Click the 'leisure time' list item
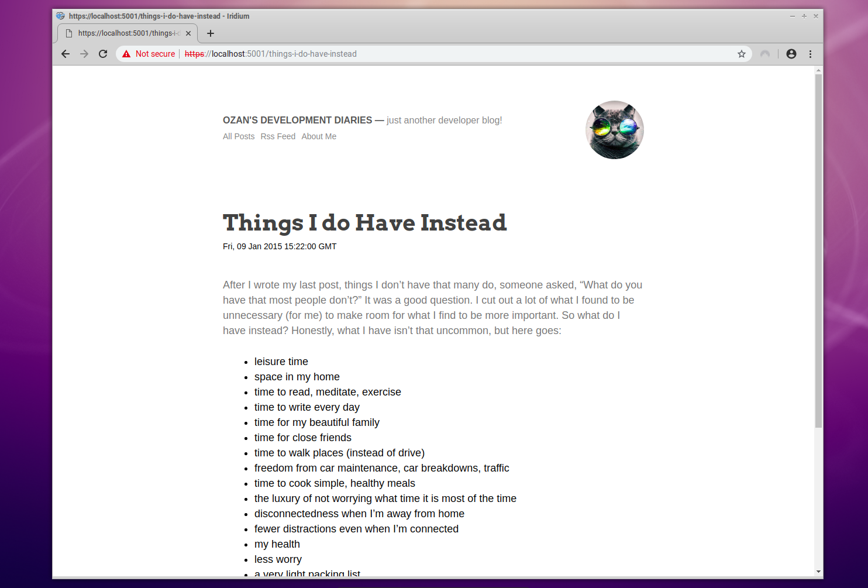The height and width of the screenshot is (588, 868). click(281, 362)
